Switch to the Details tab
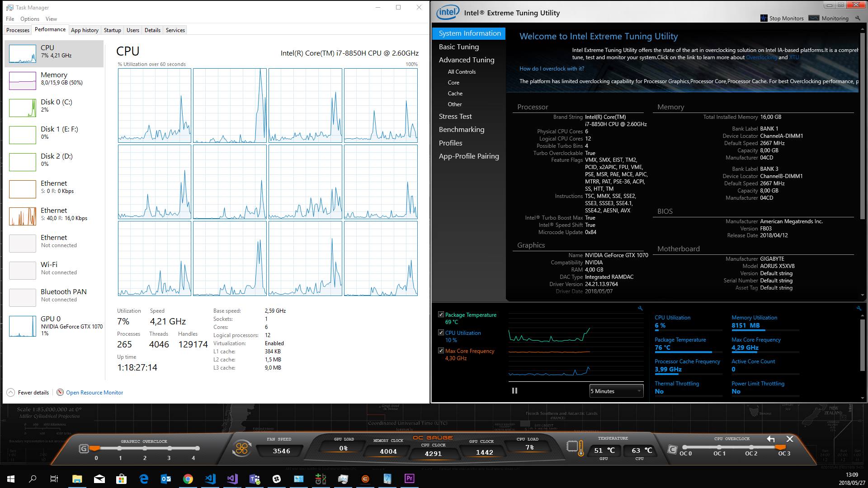Viewport: 868px width, 488px height. (x=152, y=30)
